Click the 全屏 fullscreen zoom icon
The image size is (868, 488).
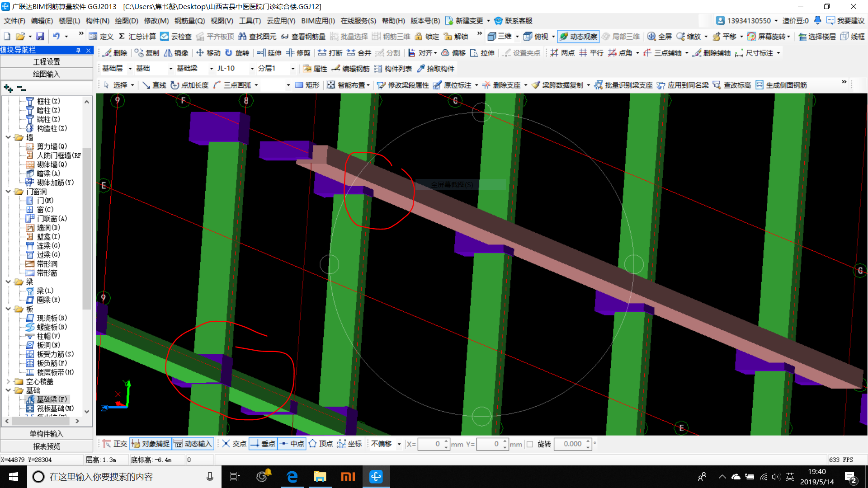pos(651,37)
